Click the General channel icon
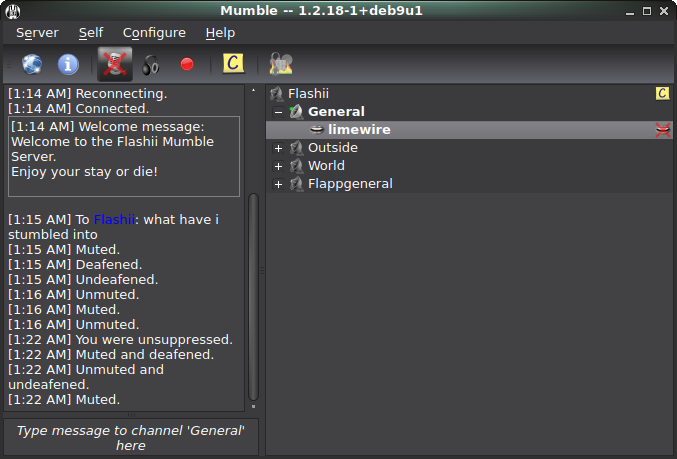677x459 pixels. (x=296, y=112)
